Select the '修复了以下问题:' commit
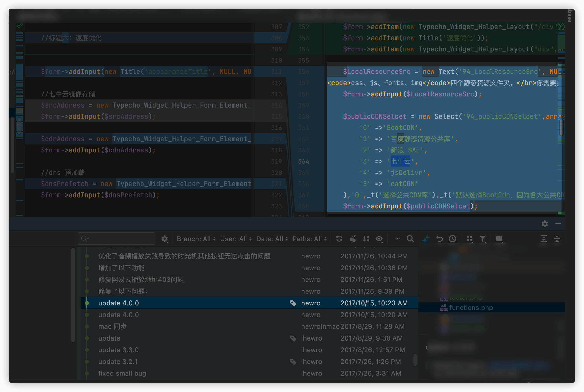Viewport: 584px width, 392px height. (249, 291)
